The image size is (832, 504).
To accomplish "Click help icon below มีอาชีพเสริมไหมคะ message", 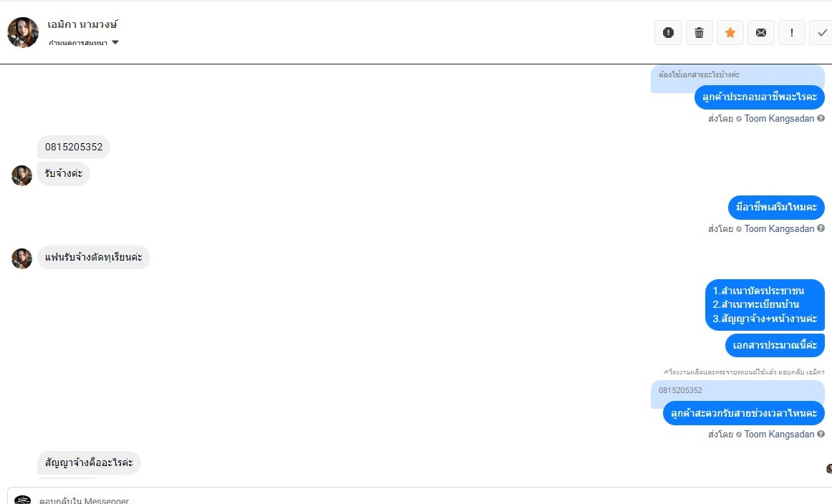I will click(821, 229).
